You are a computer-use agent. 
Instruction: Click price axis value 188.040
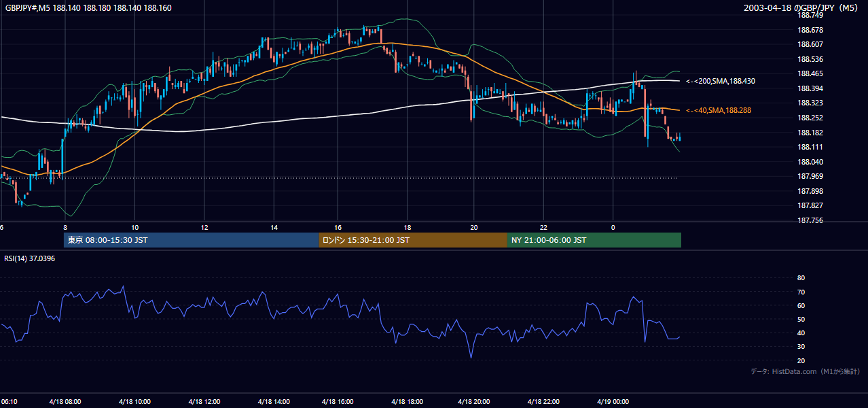pos(810,162)
